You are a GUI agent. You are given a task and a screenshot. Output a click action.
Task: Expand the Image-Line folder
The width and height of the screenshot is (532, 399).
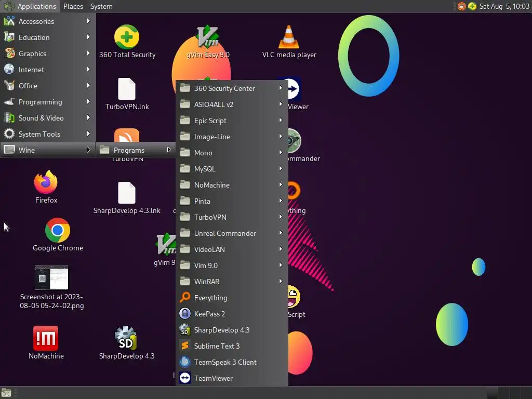pyautogui.click(x=232, y=137)
